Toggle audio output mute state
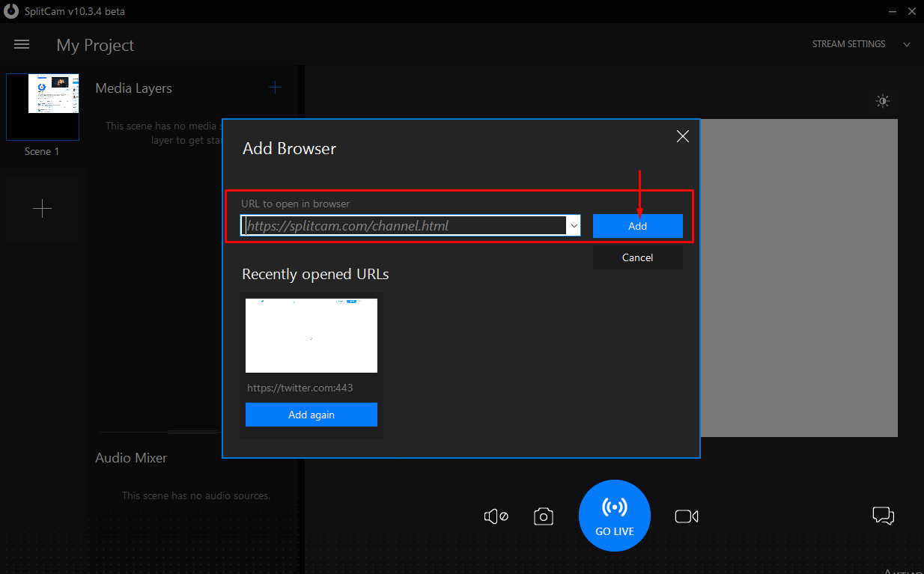Image resolution: width=924 pixels, height=574 pixels. click(495, 516)
